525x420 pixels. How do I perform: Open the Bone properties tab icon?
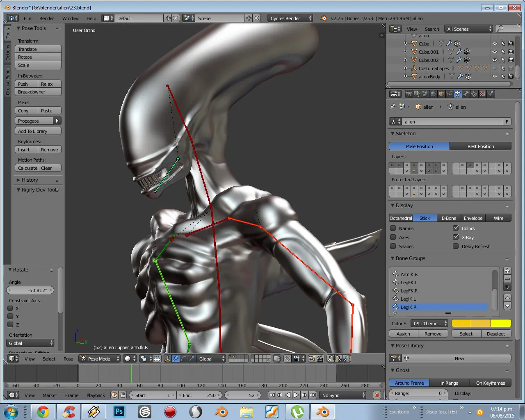tap(466, 94)
